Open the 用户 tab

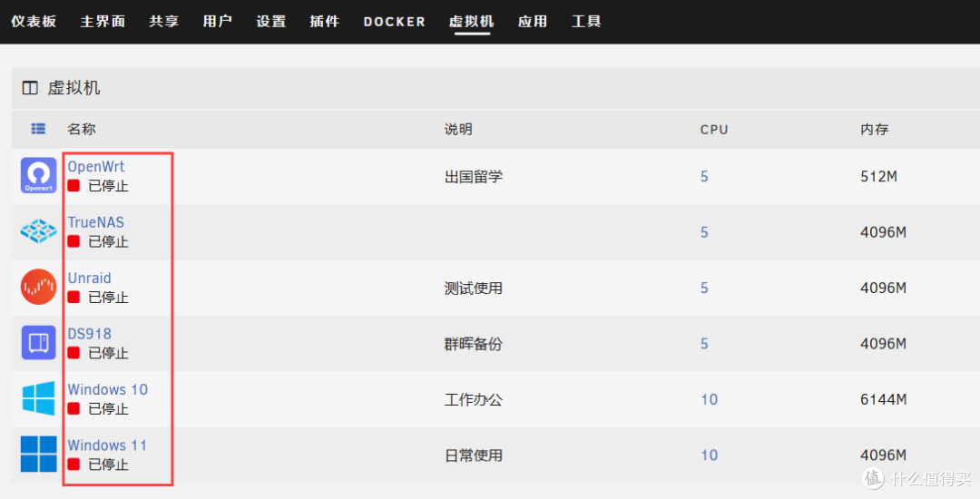pyautogui.click(x=218, y=21)
